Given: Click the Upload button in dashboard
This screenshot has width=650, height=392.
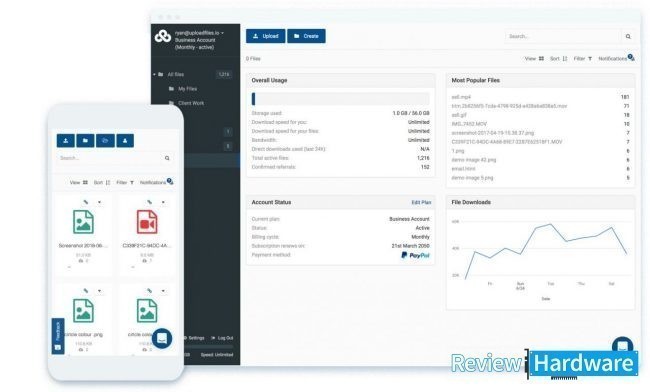Looking at the screenshot, I should 265,36.
